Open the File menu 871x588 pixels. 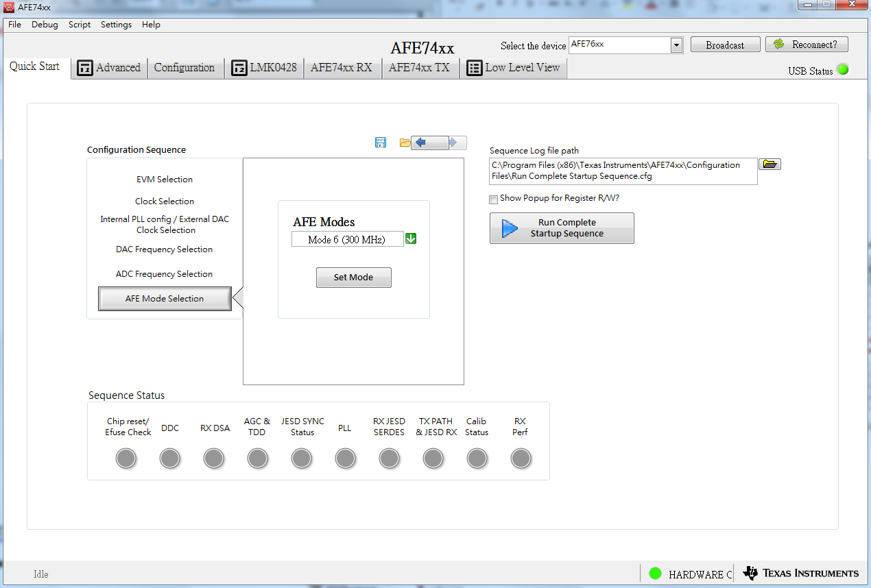click(x=15, y=25)
